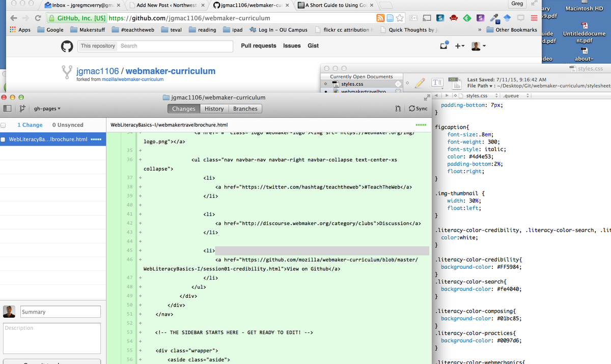Click the RSS feed icon in address bar
This screenshot has height=364, width=611.
pos(380,18)
